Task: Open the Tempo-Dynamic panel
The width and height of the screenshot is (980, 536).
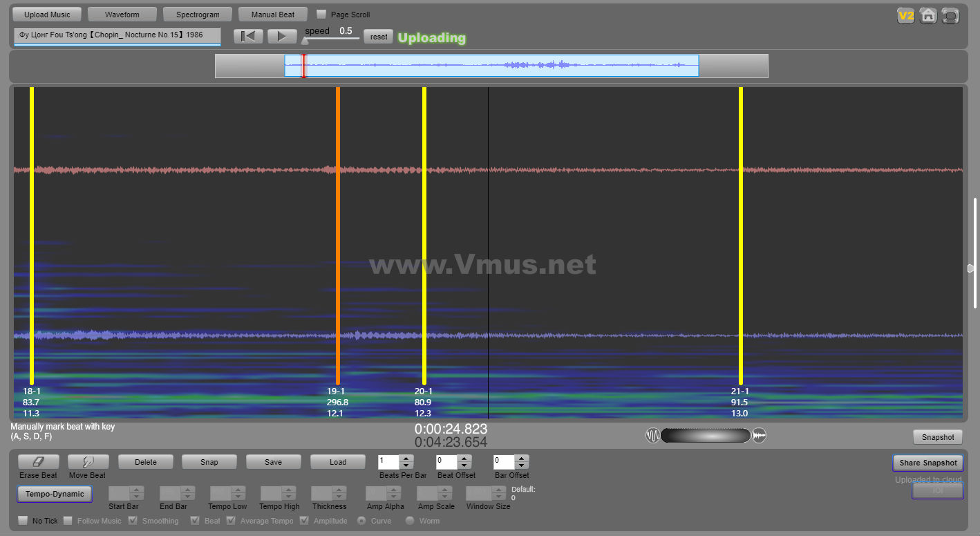Action: (x=55, y=494)
